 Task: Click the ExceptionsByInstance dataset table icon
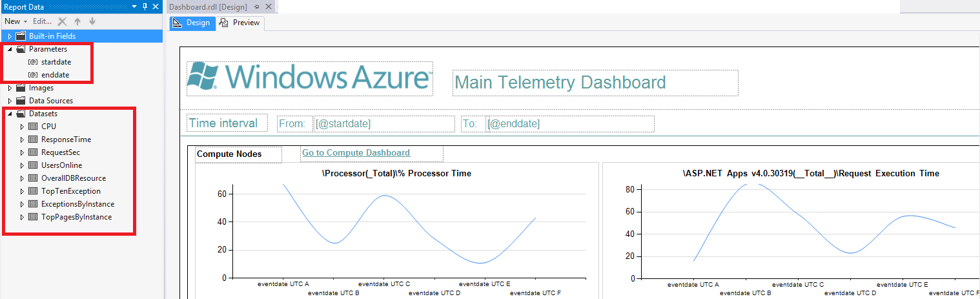pyautogui.click(x=33, y=204)
